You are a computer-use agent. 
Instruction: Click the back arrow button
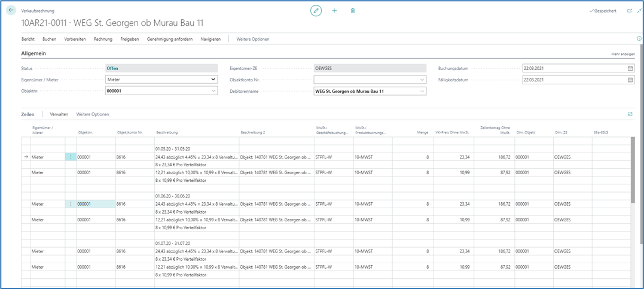pos(11,11)
